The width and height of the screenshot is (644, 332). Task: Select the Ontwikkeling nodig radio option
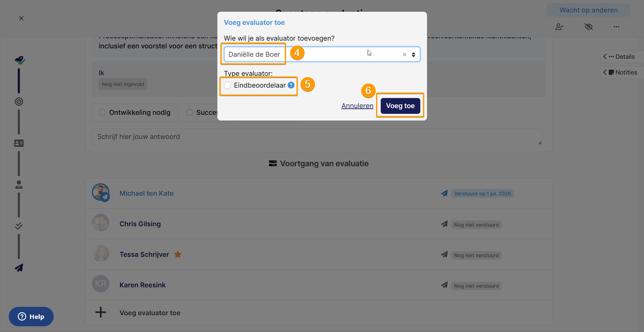pos(102,112)
